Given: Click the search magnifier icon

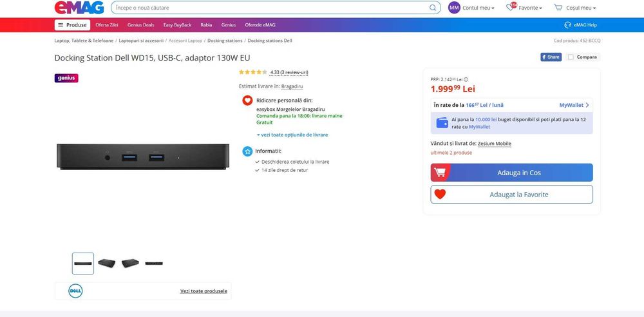Looking at the screenshot, I should (x=433, y=8).
